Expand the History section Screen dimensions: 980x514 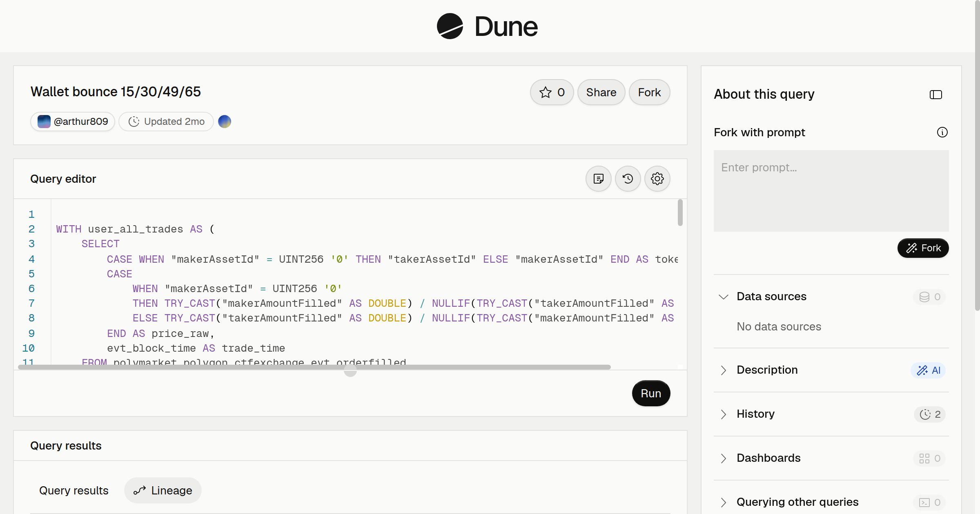tap(724, 414)
